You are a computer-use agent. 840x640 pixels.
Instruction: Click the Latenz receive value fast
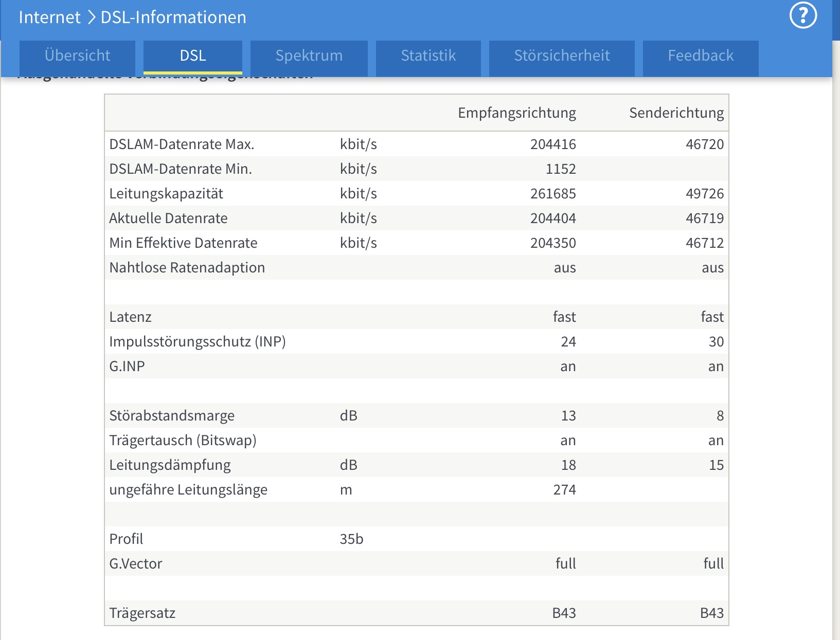564,317
